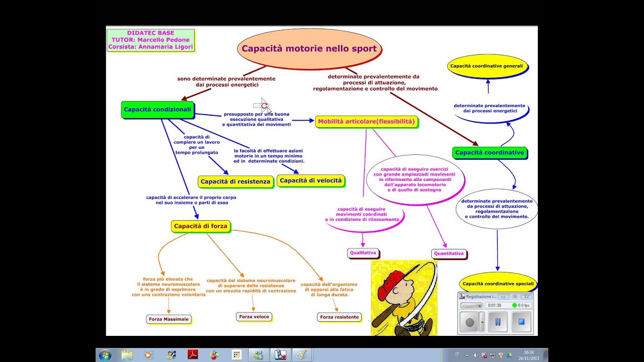The height and width of the screenshot is (362, 644).
Task: Click the Capacità condizionali node
Action: click(x=157, y=109)
